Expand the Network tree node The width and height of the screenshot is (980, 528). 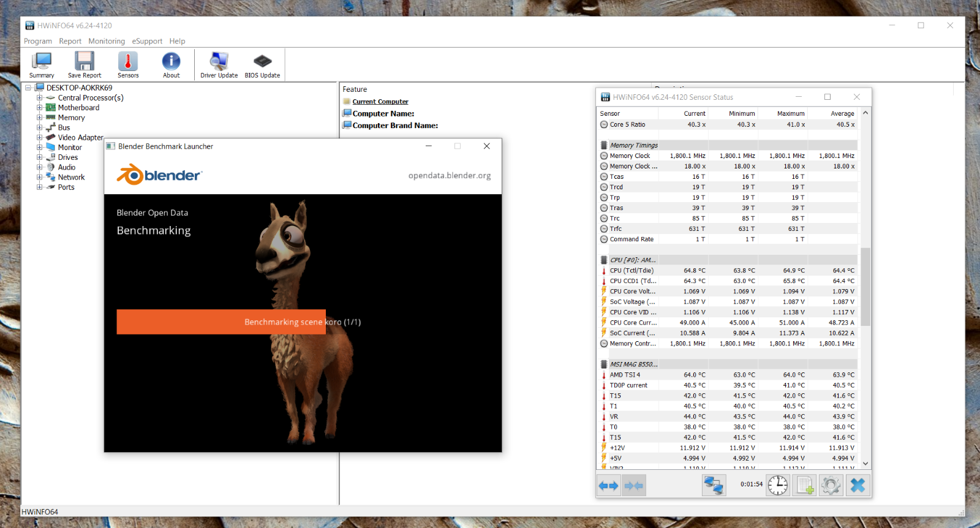coord(39,177)
